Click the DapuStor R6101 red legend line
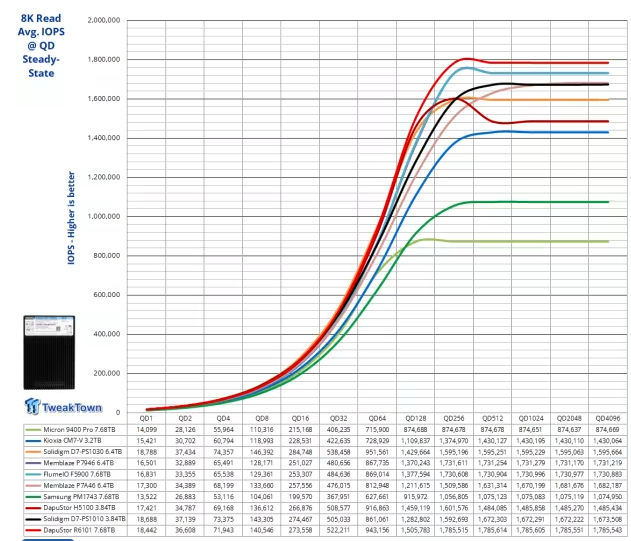The image size is (631, 541). (33, 531)
